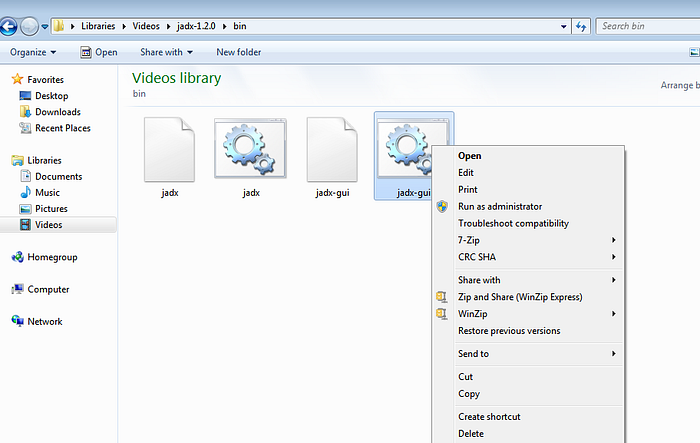Click the Computer icon in navigation pane
The width and height of the screenshot is (700, 443).
tap(18, 289)
